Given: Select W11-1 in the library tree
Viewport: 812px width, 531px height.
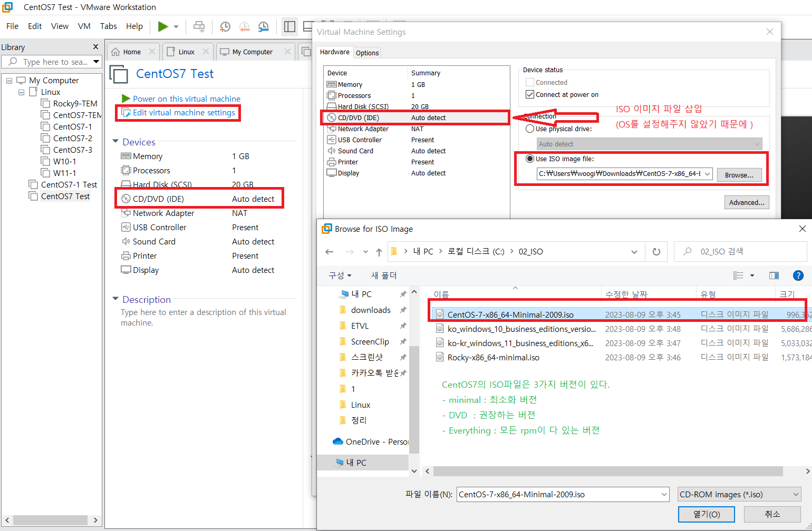Looking at the screenshot, I should pos(64,173).
